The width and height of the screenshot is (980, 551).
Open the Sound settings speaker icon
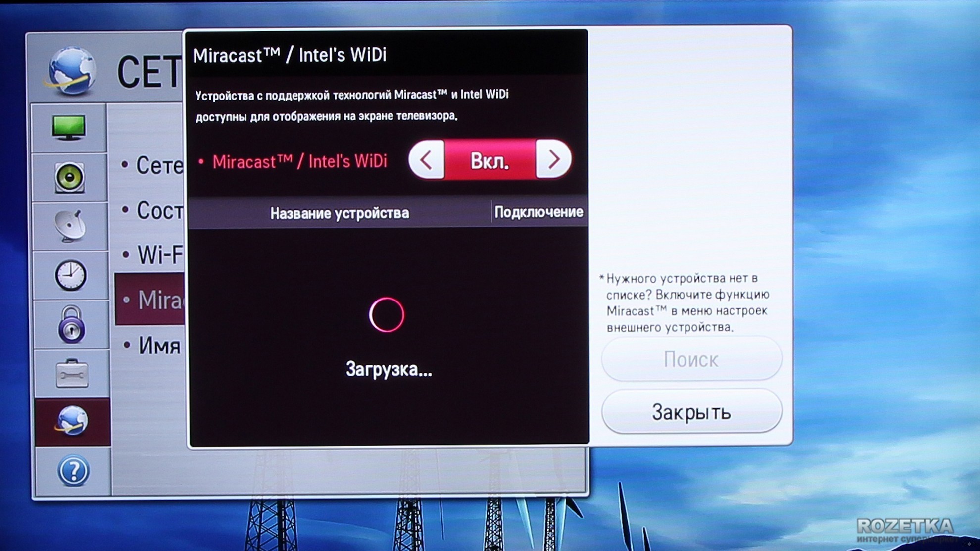click(x=69, y=177)
